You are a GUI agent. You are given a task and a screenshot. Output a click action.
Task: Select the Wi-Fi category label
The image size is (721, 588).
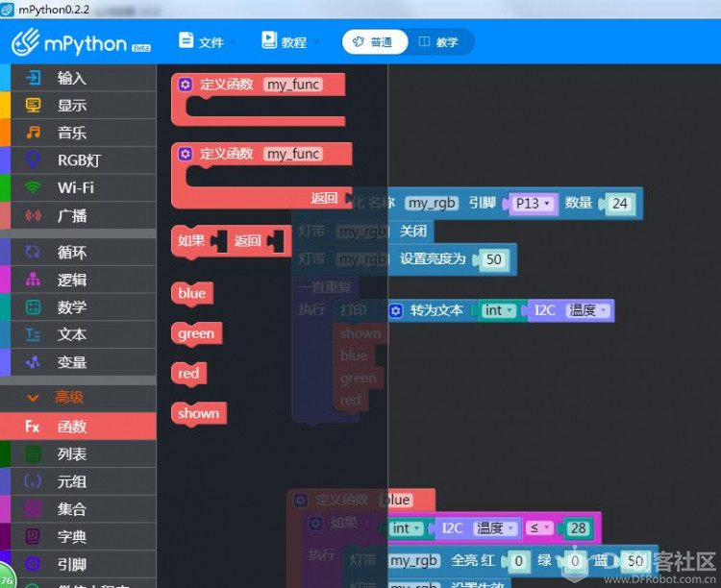(76, 187)
